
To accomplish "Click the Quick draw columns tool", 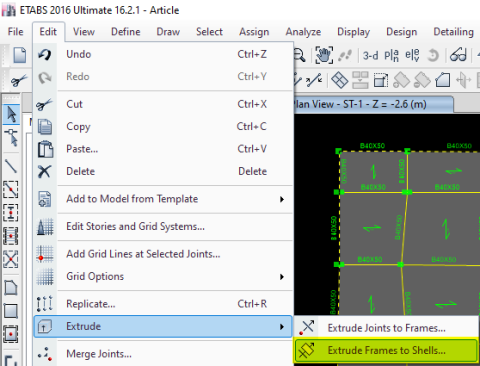I will [11, 213].
